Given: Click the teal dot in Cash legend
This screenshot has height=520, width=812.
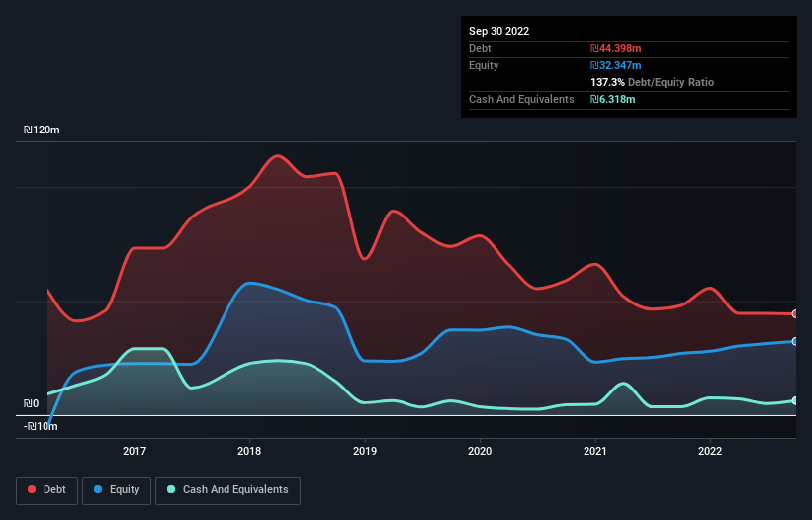Looking at the screenshot, I should coord(171,489).
